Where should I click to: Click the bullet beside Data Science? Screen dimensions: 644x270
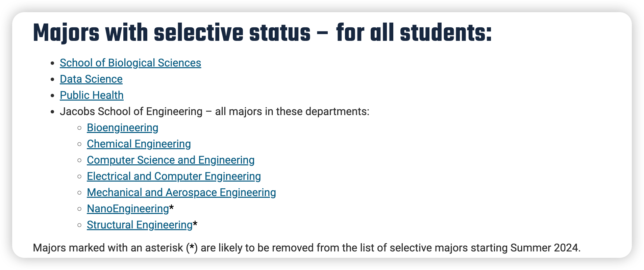point(52,79)
